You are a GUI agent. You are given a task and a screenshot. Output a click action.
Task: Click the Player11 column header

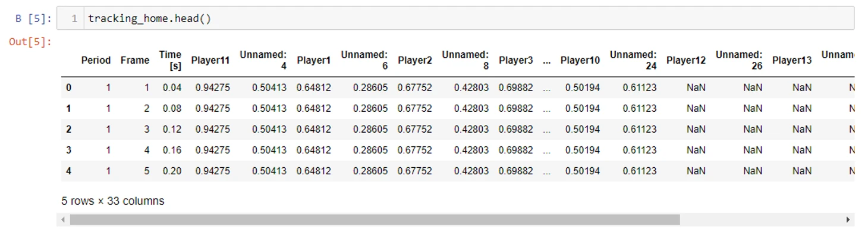[210, 60]
